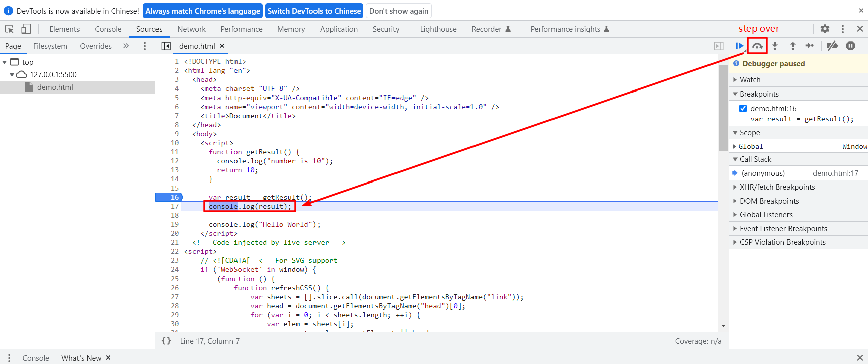Open the Network tab

191,29
